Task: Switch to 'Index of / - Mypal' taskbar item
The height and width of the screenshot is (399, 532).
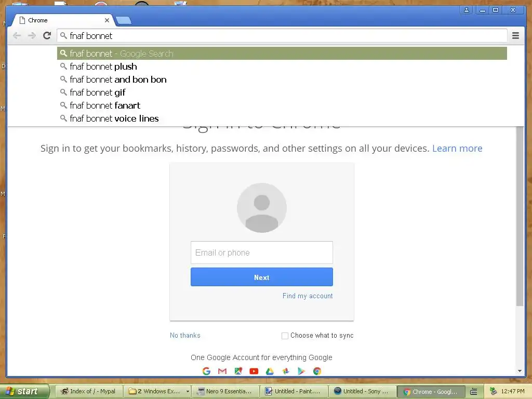Action: tap(88, 391)
